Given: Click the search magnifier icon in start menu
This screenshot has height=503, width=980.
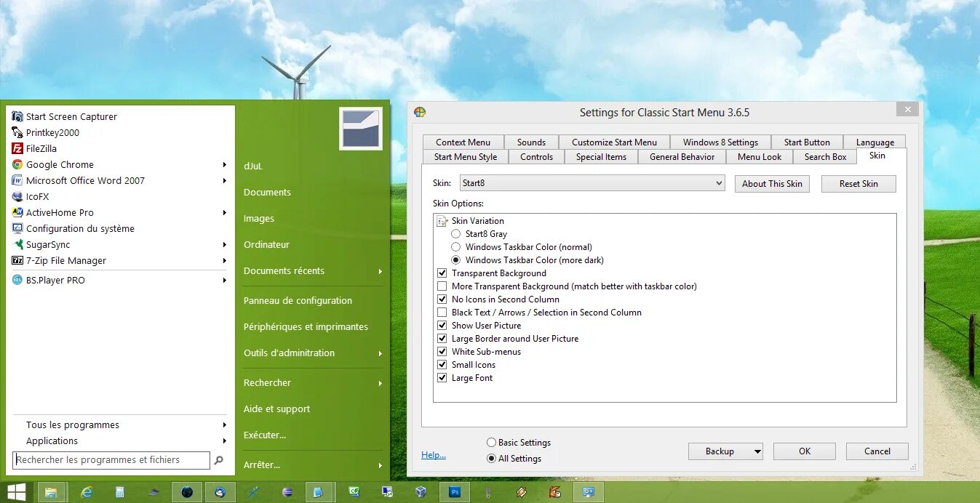Looking at the screenshot, I should point(219,460).
